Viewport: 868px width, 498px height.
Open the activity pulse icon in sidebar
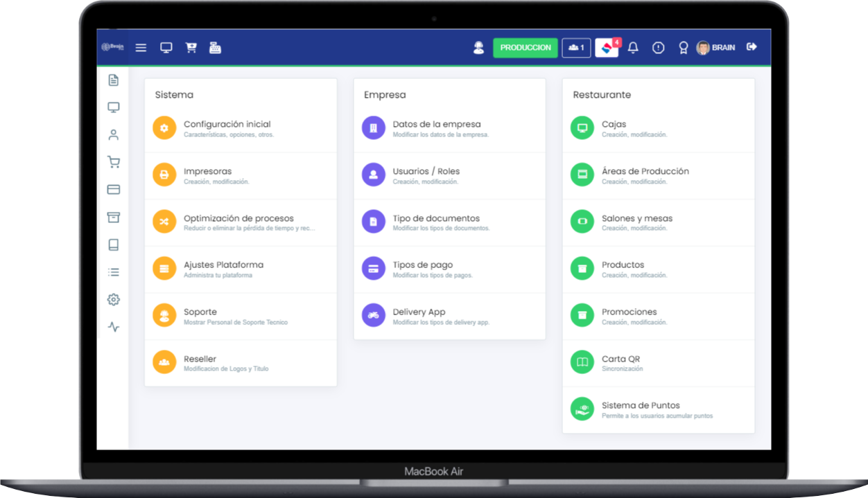(x=114, y=327)
